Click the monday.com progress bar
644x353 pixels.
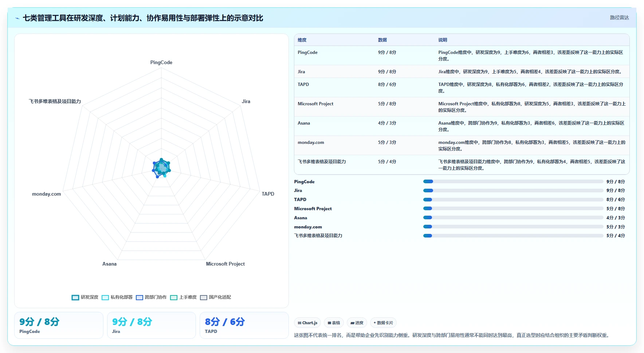[513, 227]
